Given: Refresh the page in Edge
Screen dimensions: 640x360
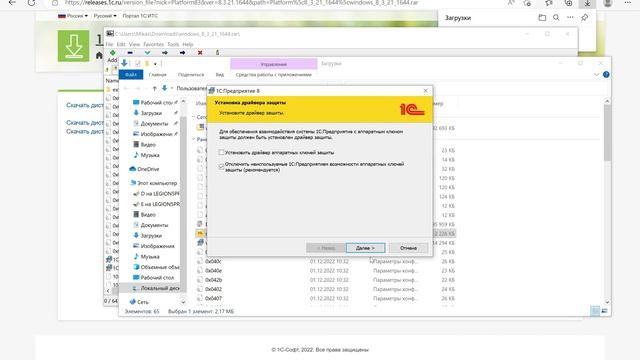Looking at the screenshot, I should coord(31,3).
